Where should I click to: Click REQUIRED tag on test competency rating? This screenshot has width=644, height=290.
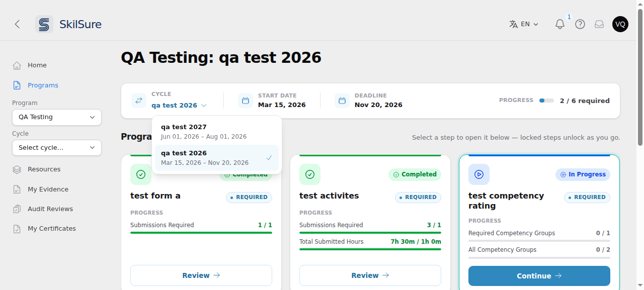[587, 198]
